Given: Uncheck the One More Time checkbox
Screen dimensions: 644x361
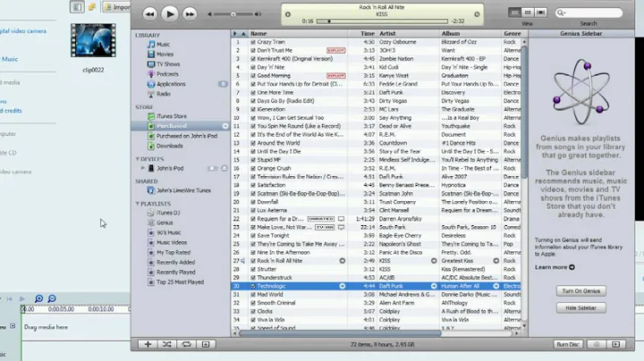Looking at the screenshot, I should [x=253, y=93].
